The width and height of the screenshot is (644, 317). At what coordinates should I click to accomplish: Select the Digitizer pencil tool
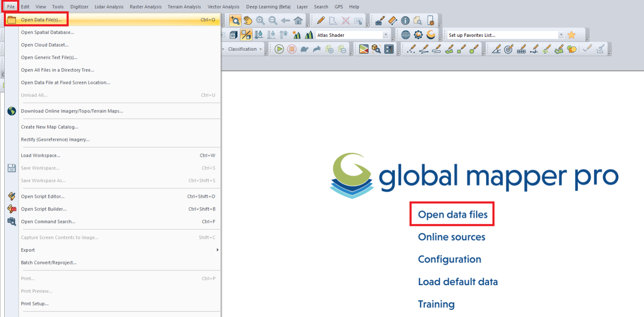(320, 20)
